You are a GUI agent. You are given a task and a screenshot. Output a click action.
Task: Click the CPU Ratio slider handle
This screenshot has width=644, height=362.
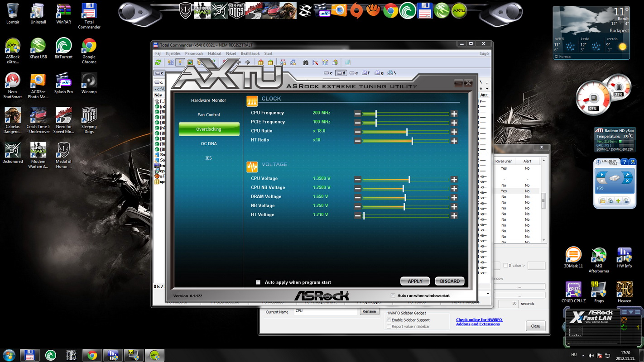click(407, 132)
